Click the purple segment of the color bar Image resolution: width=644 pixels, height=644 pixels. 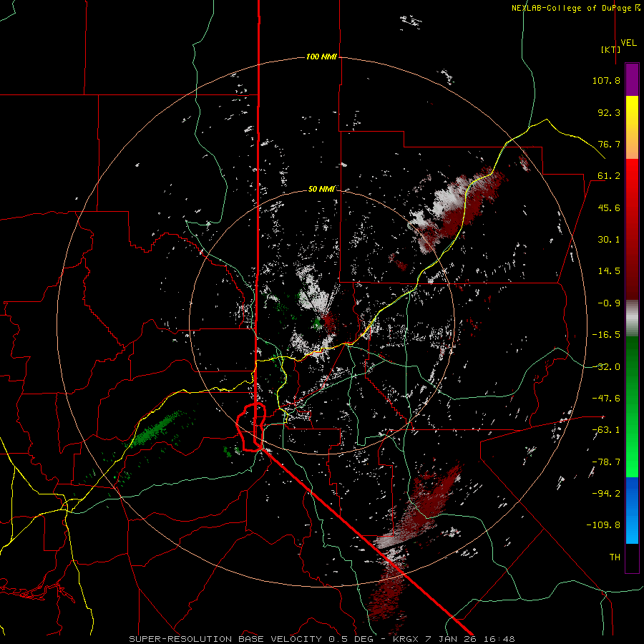click(x=632, y=80)
